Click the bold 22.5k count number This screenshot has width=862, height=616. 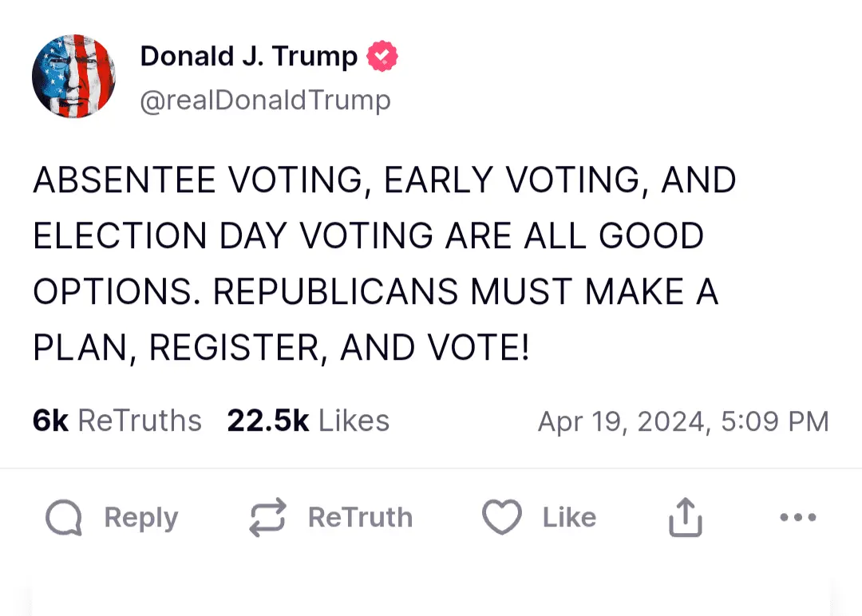267,421
